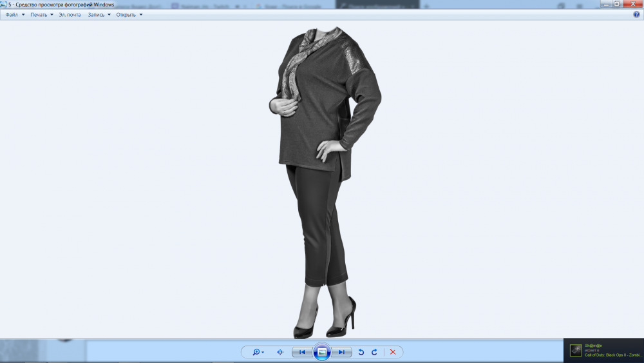Expand the Файл dropdown arrow
644x363 pixels.
click(23, 15)
